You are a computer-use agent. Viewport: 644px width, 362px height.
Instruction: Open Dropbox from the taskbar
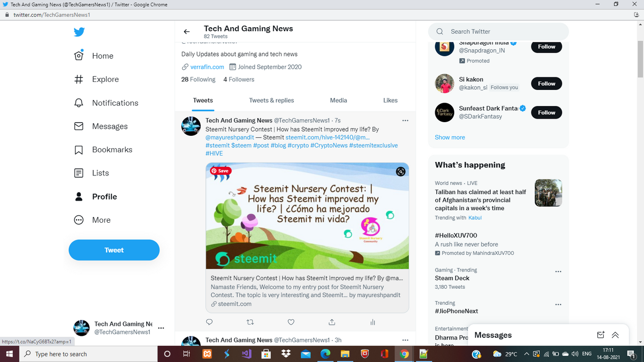pos(286,354)
